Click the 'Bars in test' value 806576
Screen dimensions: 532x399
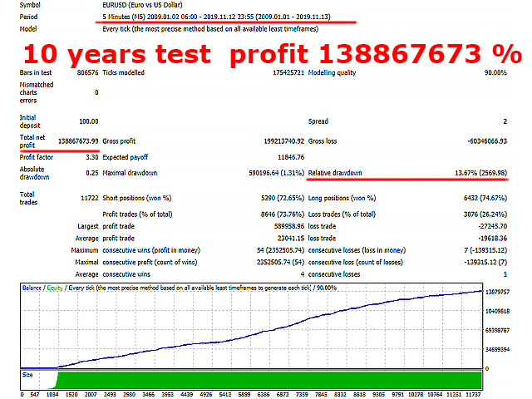tap(87, 72)
